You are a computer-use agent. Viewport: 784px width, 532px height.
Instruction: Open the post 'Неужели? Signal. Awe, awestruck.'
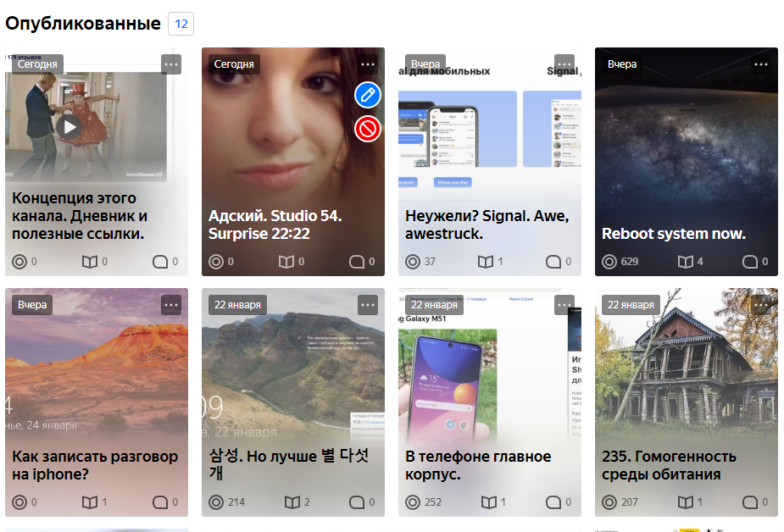pos(487,224)
